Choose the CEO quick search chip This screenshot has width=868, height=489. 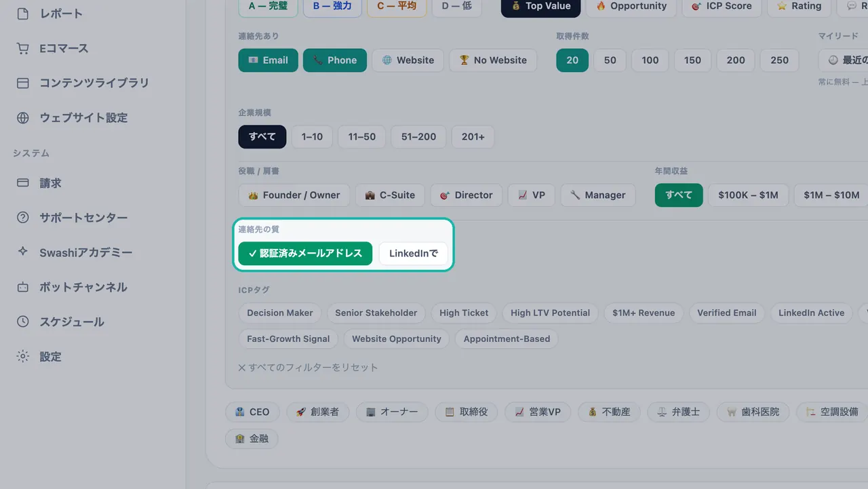click(252, 412)
